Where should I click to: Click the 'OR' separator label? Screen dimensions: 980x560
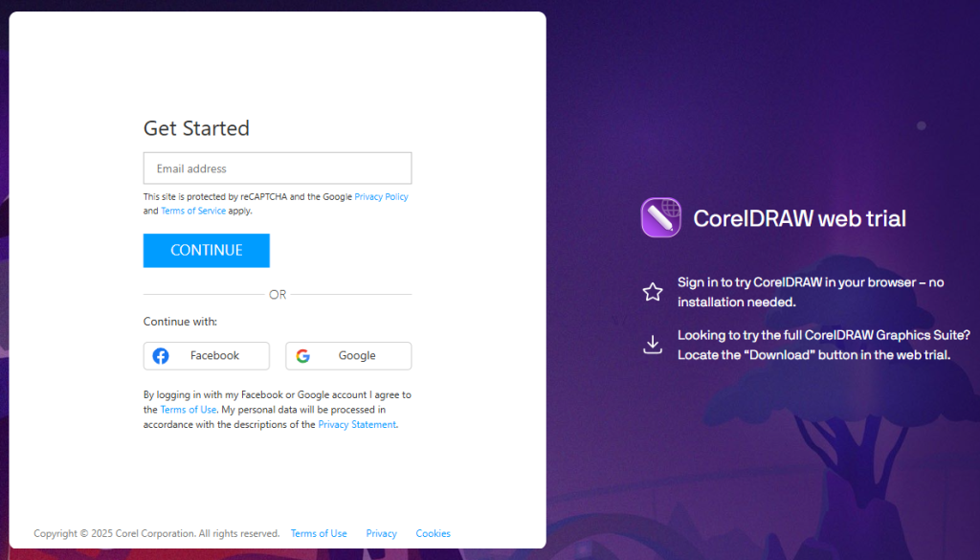tap(278, 295)
